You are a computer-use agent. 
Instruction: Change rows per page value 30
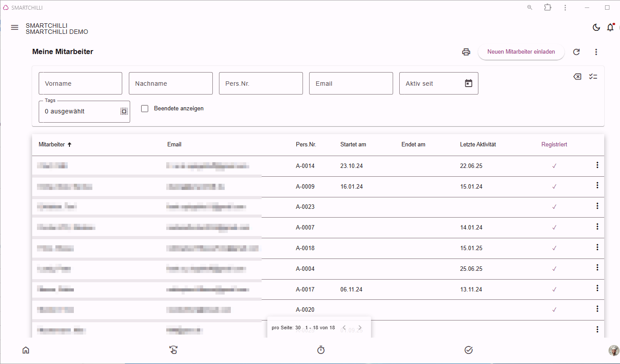pos(298,328)
